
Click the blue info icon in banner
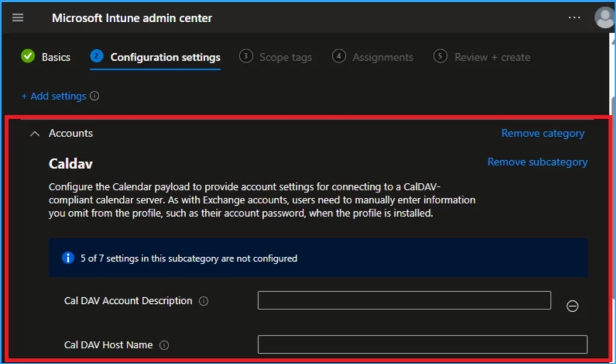pos(68,258)
